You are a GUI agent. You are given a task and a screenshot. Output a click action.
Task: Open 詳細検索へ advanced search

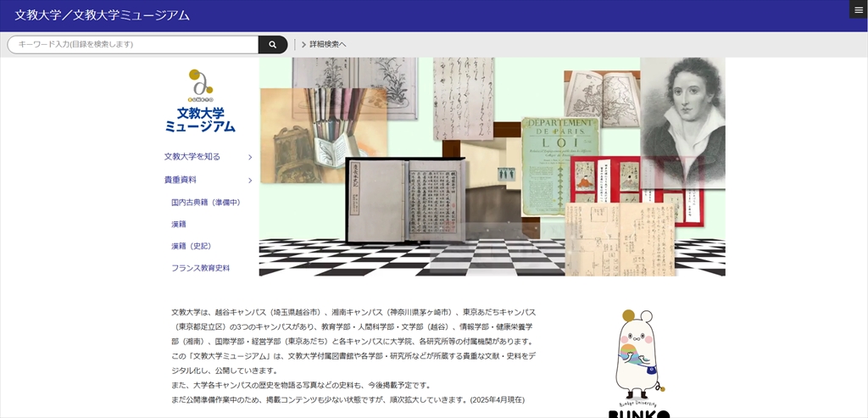(323, 44)
